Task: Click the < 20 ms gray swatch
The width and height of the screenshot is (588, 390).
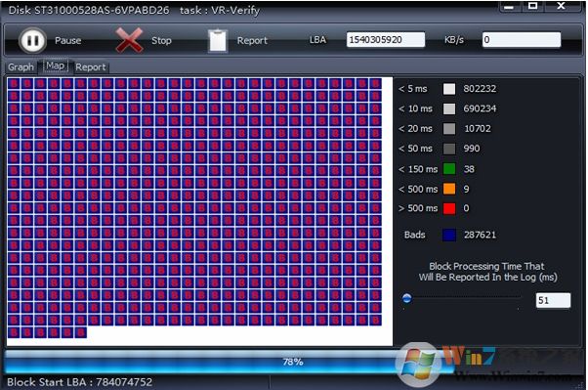Action: 449,129
